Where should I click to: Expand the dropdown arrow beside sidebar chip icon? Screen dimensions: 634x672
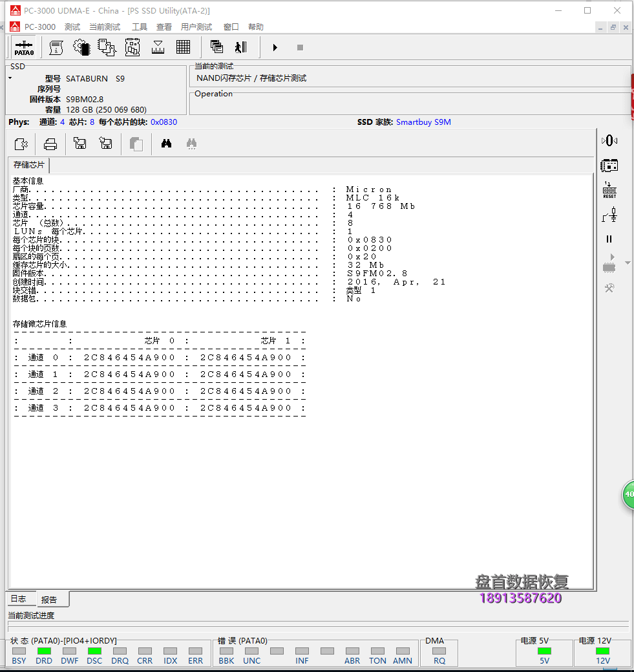628,263
